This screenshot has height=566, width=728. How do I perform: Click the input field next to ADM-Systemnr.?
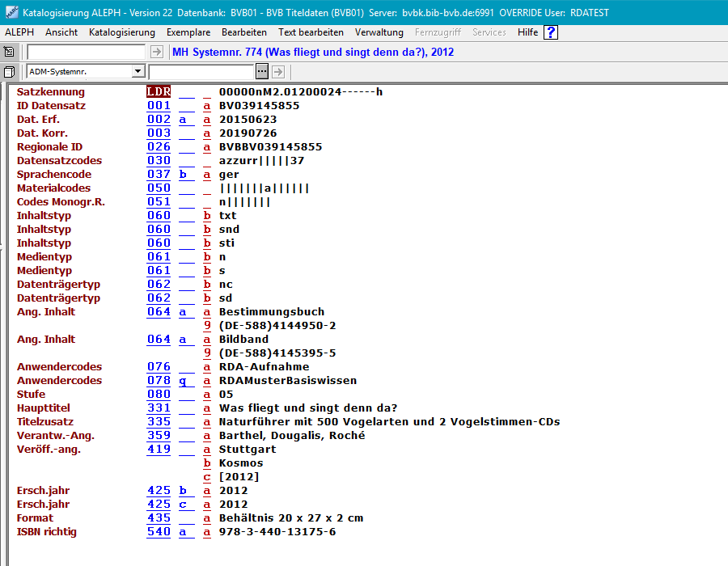[201, 72]
